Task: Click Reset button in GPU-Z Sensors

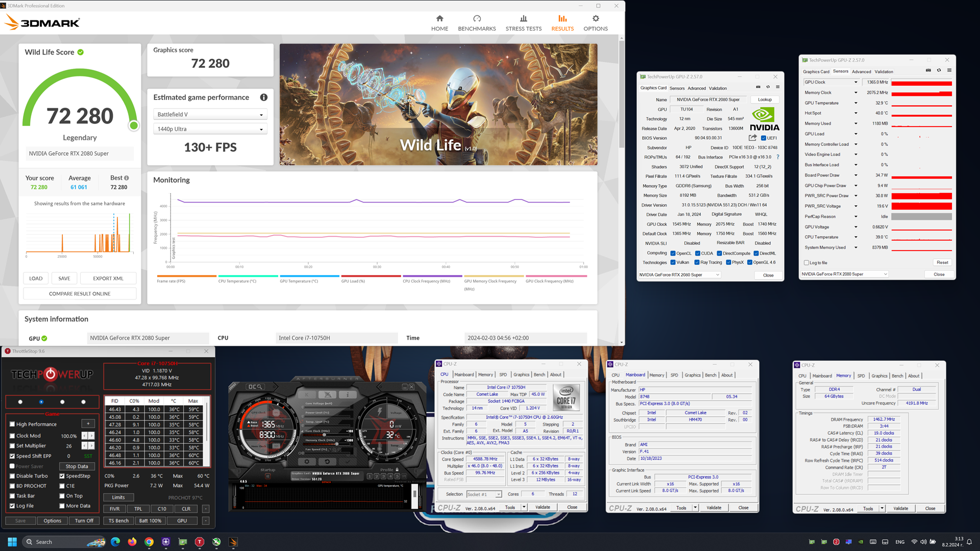Action: 942,263
